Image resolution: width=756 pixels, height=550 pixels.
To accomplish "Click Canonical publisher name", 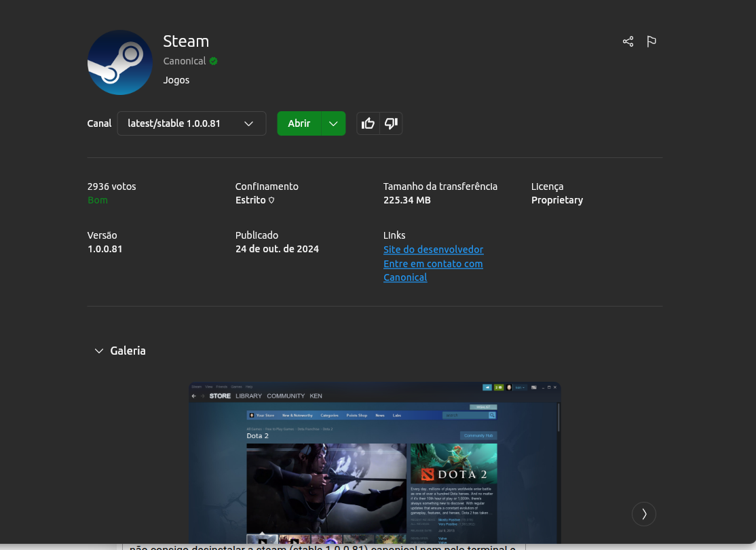I will coord(184,61).
